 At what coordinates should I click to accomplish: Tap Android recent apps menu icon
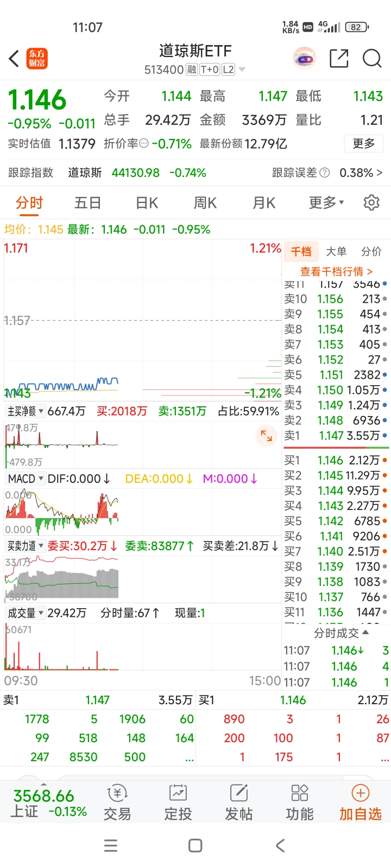click(x=111, y=845)
